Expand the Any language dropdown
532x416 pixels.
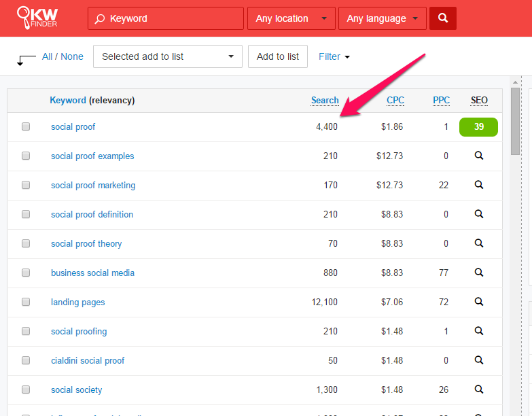point(382,18)
